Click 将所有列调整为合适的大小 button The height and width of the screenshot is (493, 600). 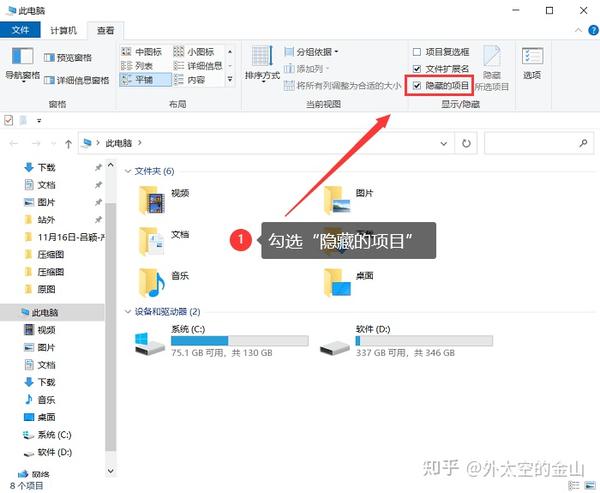click(343, 85)
